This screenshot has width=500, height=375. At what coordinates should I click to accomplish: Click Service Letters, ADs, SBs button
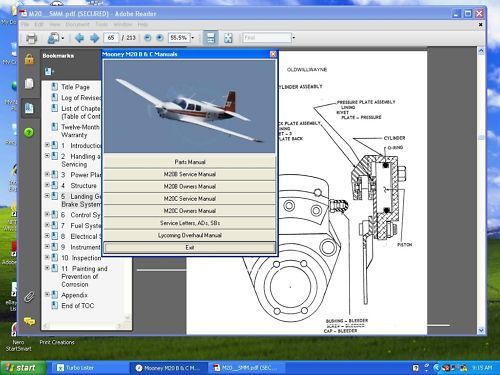(x=190, y=223)
